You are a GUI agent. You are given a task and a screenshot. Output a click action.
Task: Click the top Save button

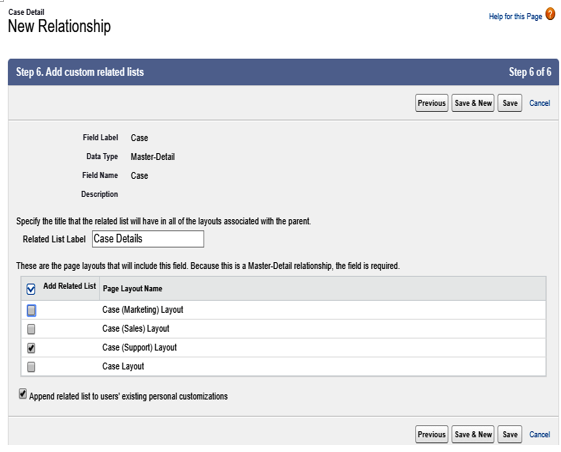click(510, 103)
